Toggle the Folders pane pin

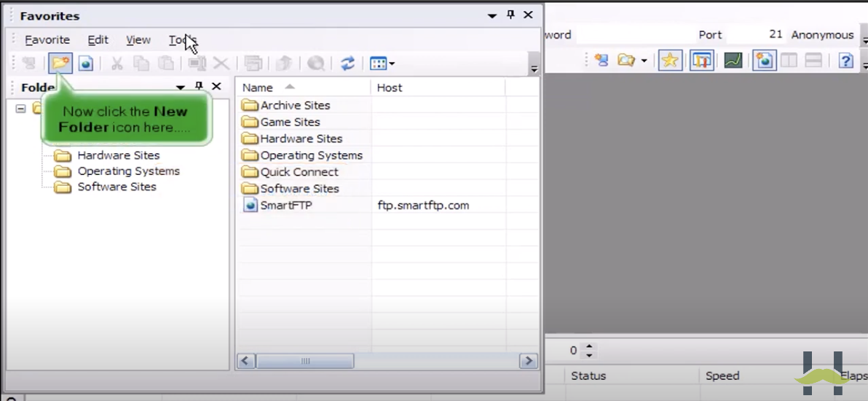click(200, 87)
